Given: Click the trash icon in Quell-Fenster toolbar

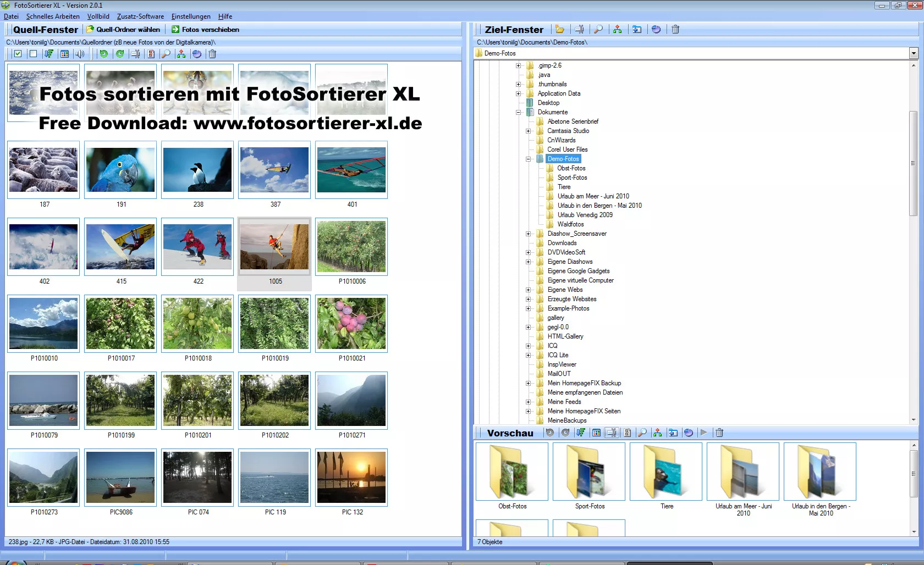Looking at the screenshot, I should point(212,54).
